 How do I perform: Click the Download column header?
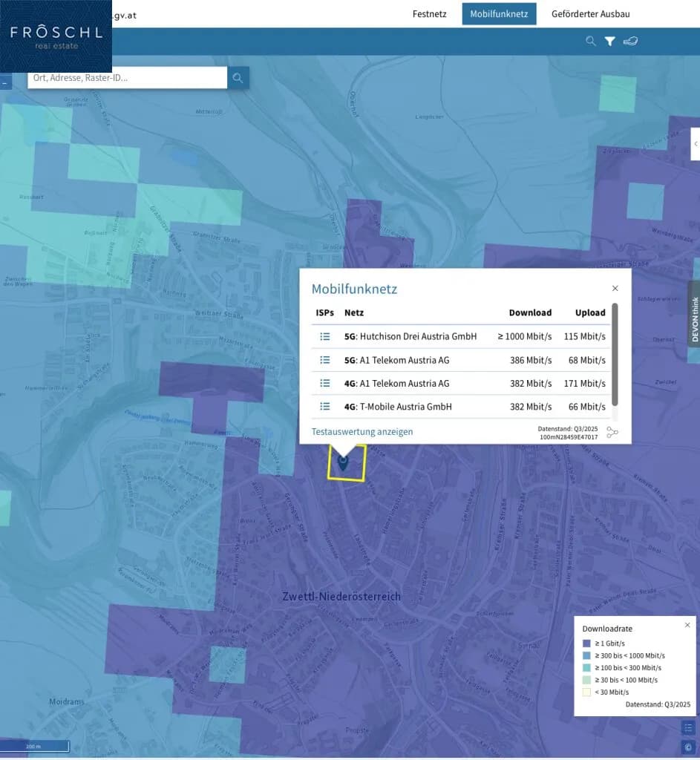(x=530, y=312)
